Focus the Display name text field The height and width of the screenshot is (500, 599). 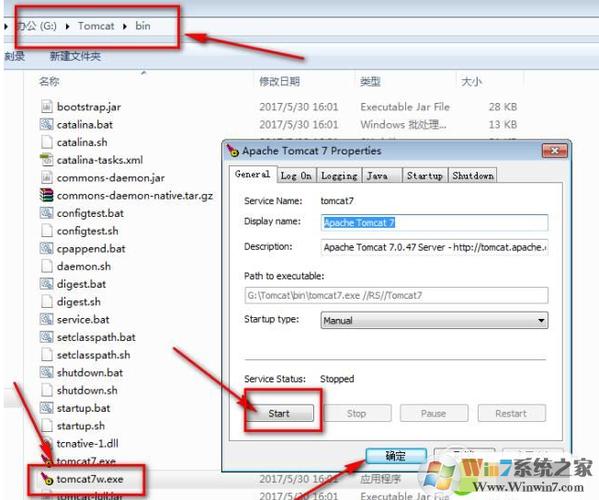[x=434, y=222]
